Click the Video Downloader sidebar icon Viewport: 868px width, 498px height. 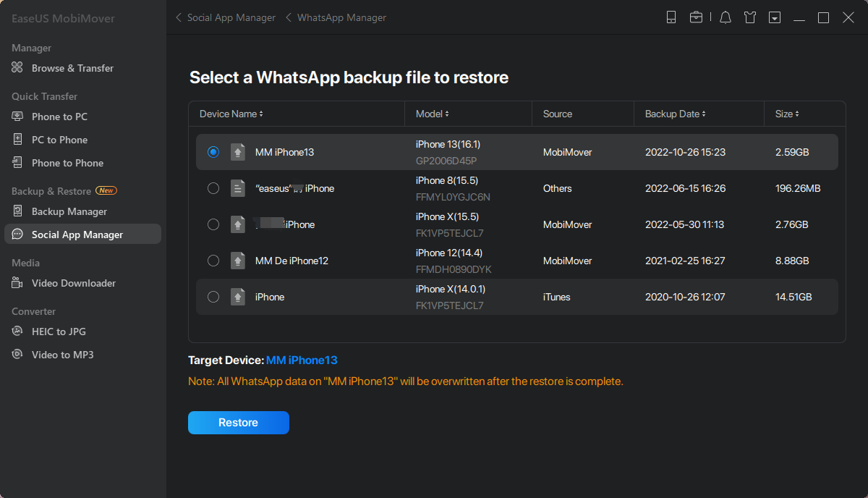click(x=18, y=283)
